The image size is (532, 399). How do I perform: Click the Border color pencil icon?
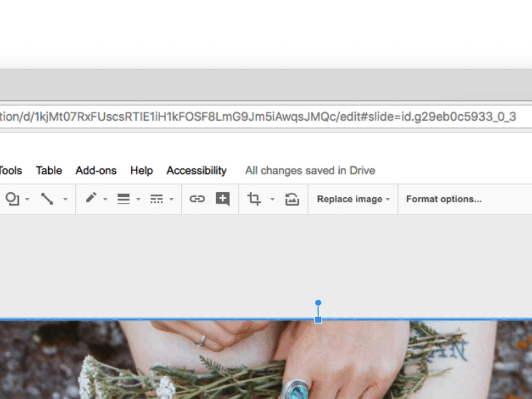pos(91,198)
